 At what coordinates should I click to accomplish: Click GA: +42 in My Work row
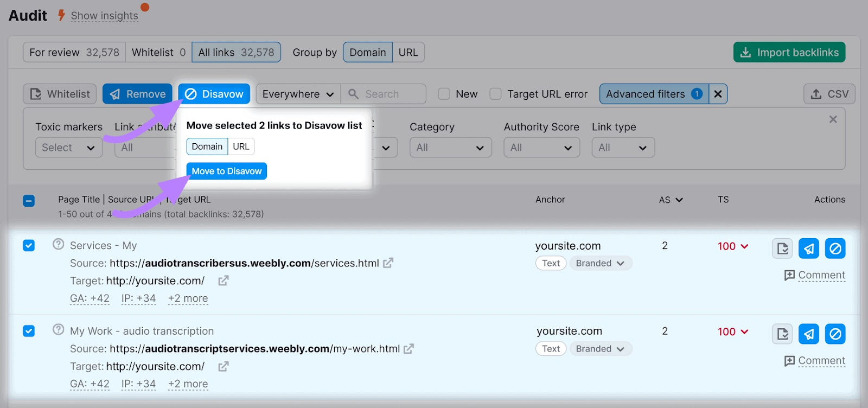click(90, 384)
